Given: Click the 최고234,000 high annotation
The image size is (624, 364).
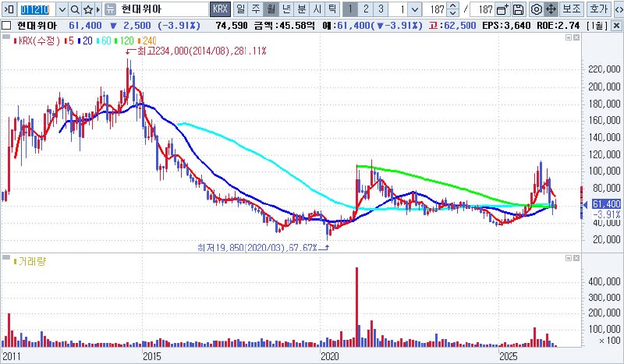Looking at the screenshot, I should [201, 51].
